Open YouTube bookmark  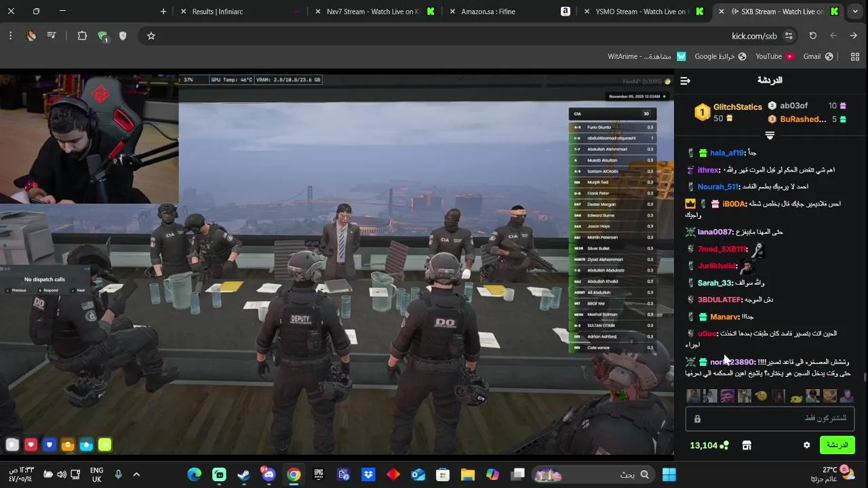774,56
